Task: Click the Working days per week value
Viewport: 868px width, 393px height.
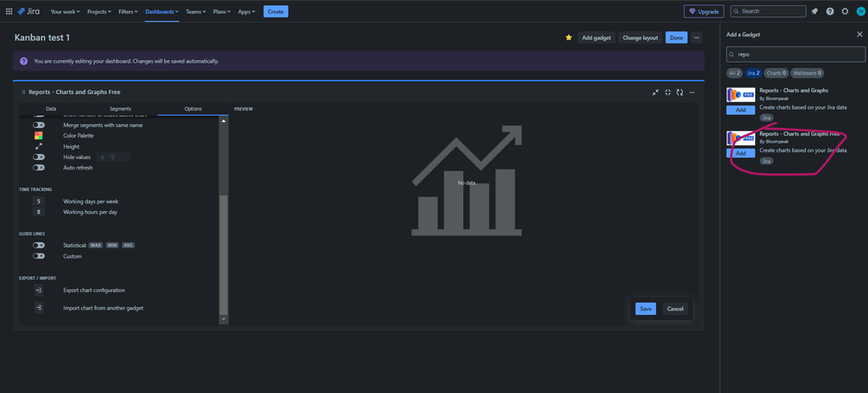Action: point(39,201)
